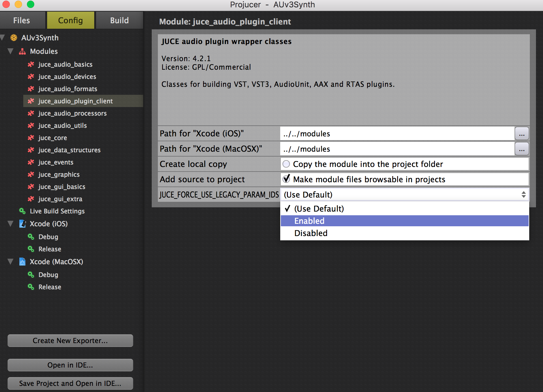Click the Open in IDE button

point(70,365)
